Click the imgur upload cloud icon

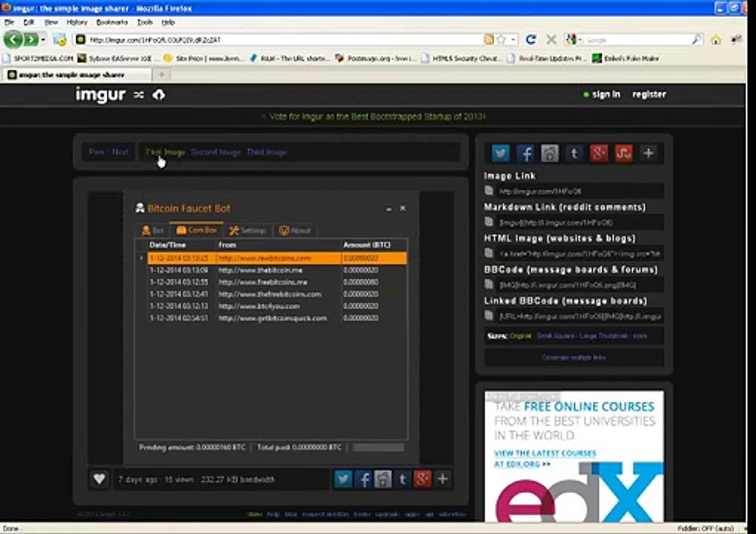tap(159, 94)
